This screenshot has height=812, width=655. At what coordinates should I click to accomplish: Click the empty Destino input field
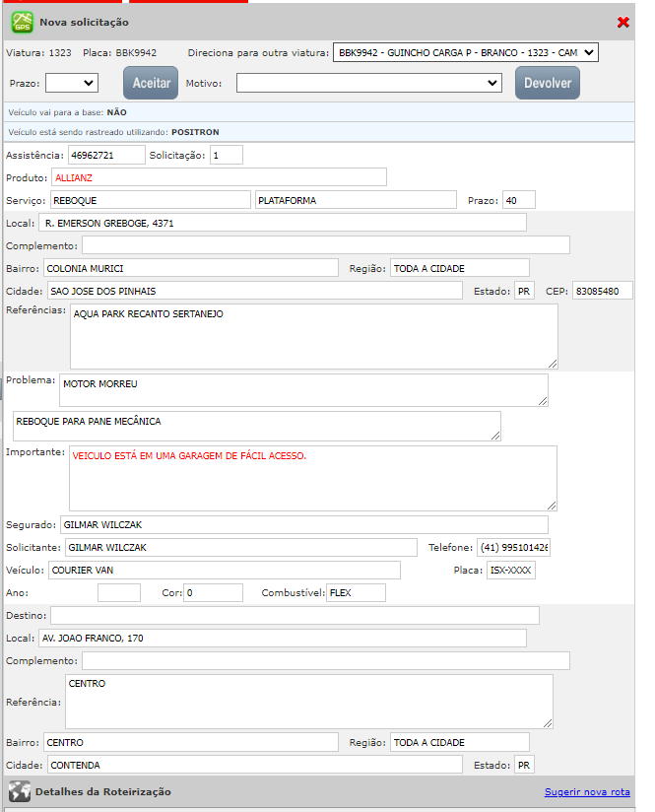coord(295,616)
